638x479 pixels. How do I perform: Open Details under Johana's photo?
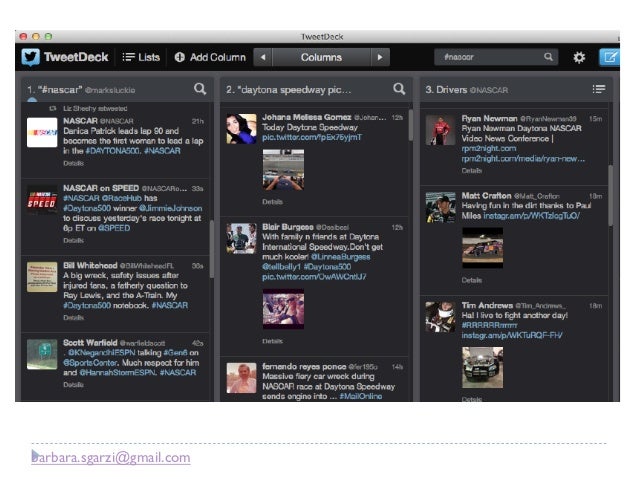pyautogui.click(x=273, y=202)
